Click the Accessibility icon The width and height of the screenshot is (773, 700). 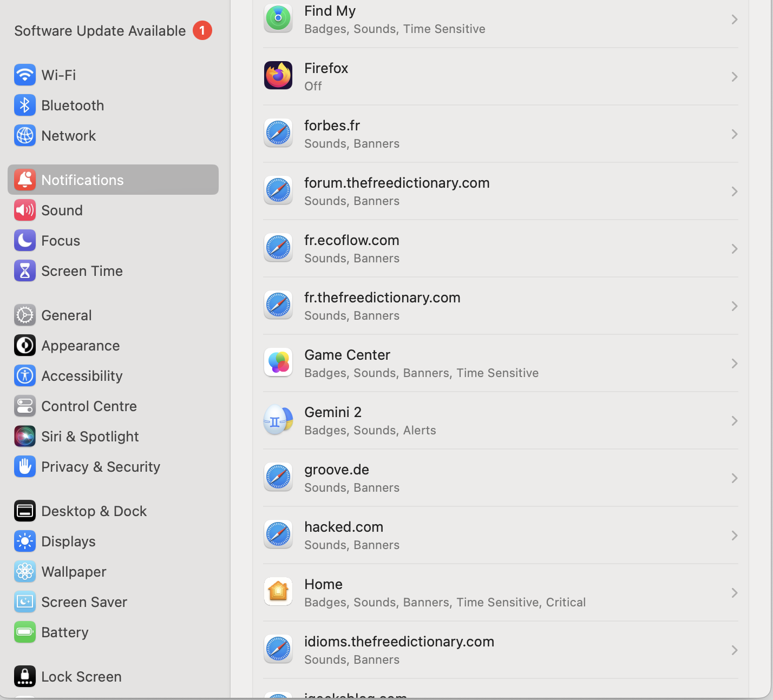25,375
